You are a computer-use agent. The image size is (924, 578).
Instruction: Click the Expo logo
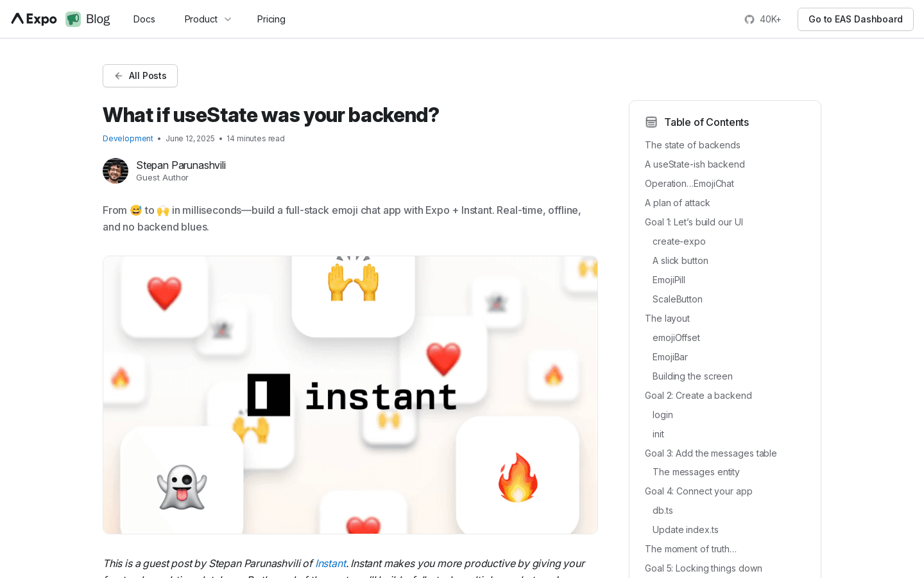click(x=34, y=19)
